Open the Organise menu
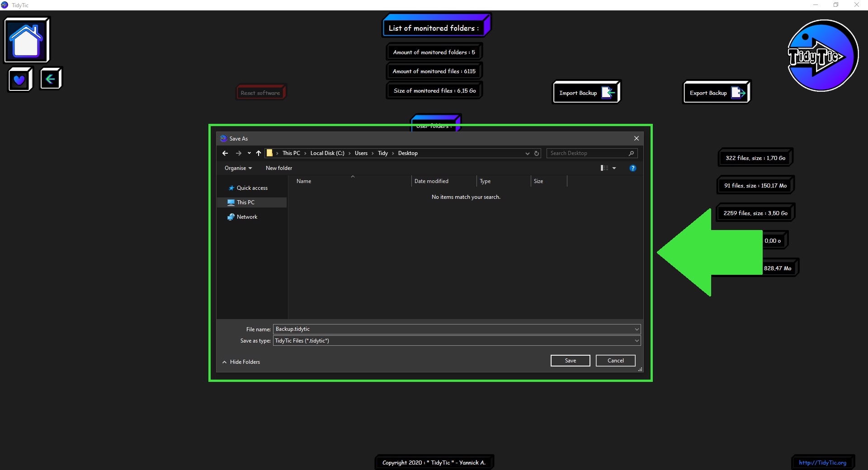Screen dimensions: 868x470 click(238, 168)
